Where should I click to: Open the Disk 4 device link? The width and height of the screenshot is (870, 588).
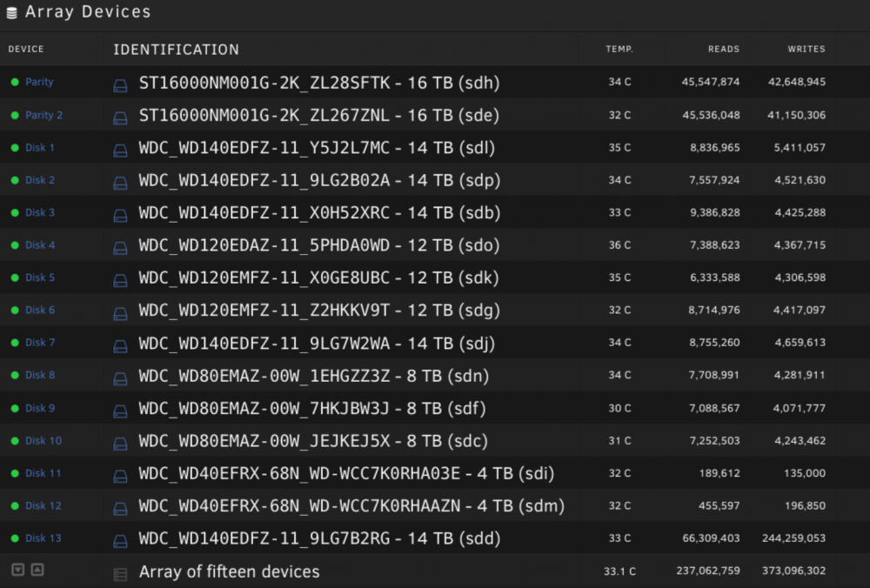coord(40,245)
